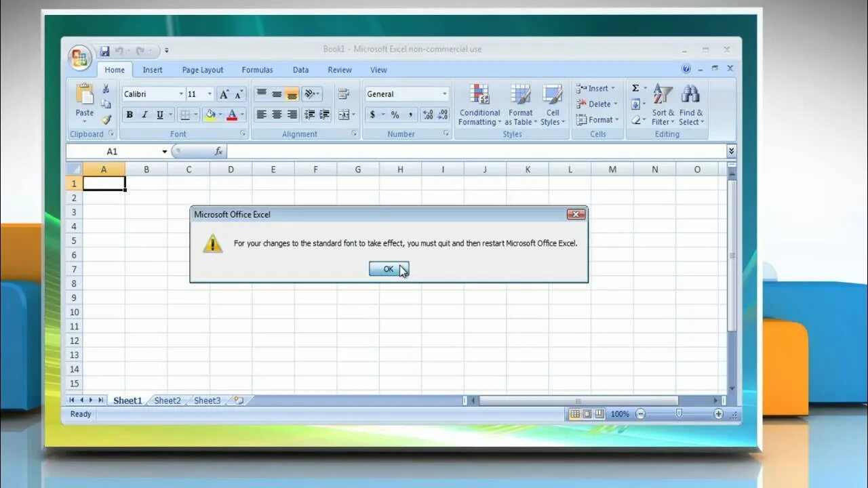Apply Percent Style format

[x=395, y=115]
